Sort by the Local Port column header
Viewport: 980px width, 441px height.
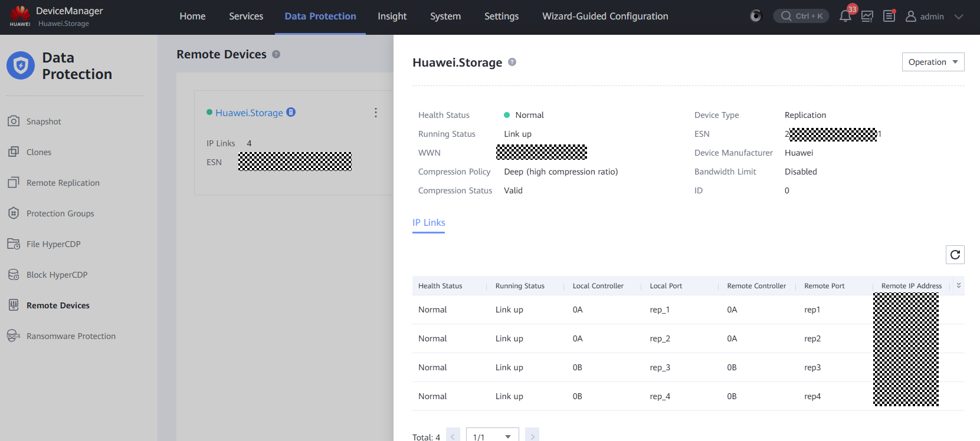point(666,286)
